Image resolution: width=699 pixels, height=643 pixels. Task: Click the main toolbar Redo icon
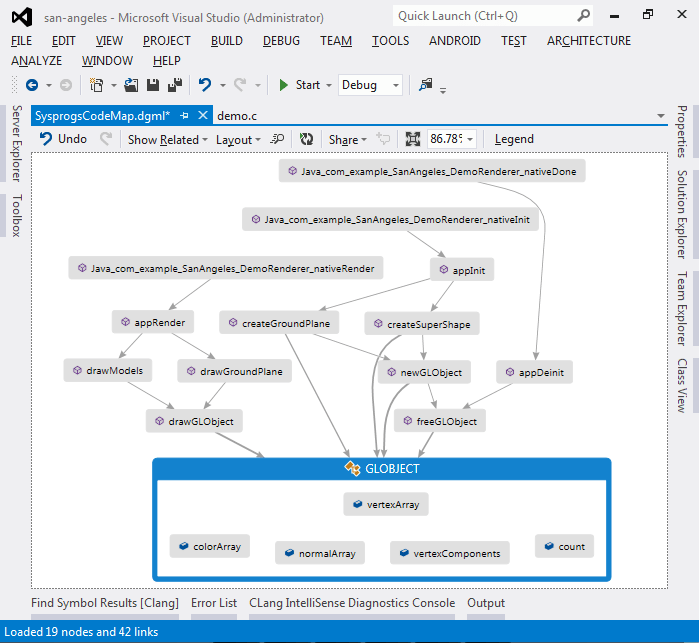pyautogui.click(x=240, y=85)
